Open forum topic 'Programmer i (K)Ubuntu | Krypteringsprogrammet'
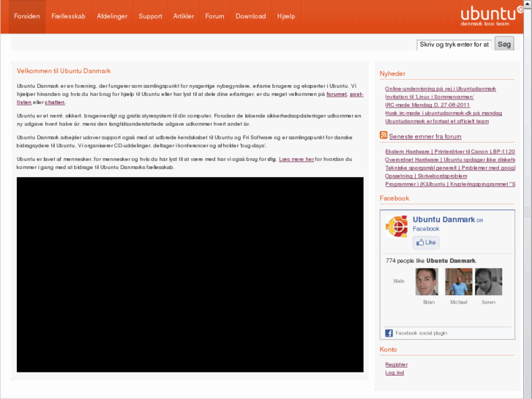 pyautogui.click(x=450, y=184)
